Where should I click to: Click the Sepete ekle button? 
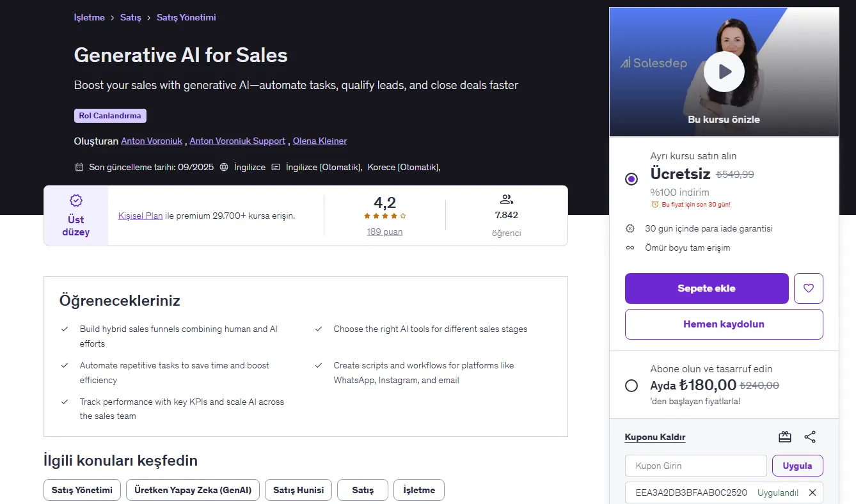click(707, 288)
